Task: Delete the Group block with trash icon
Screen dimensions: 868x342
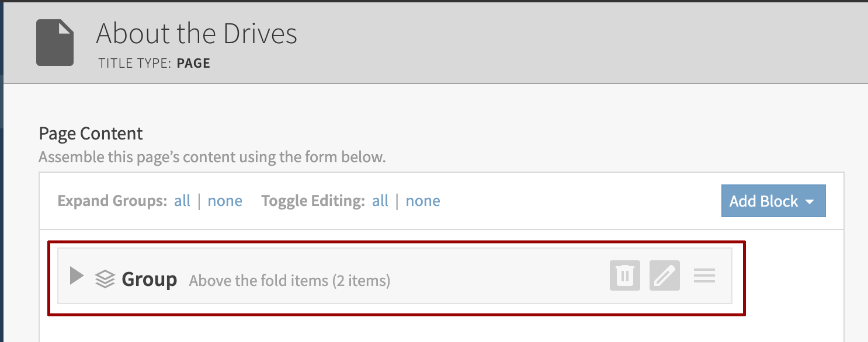Action: (625, 275)
